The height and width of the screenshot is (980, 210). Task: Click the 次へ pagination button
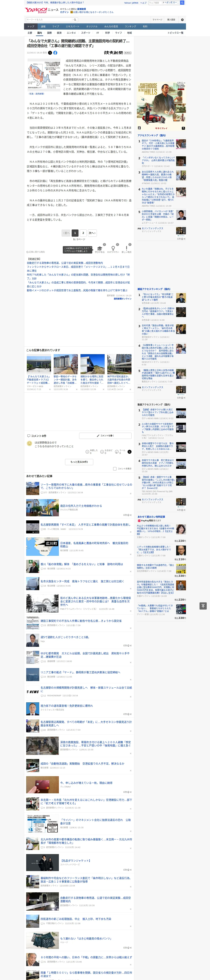92,233
